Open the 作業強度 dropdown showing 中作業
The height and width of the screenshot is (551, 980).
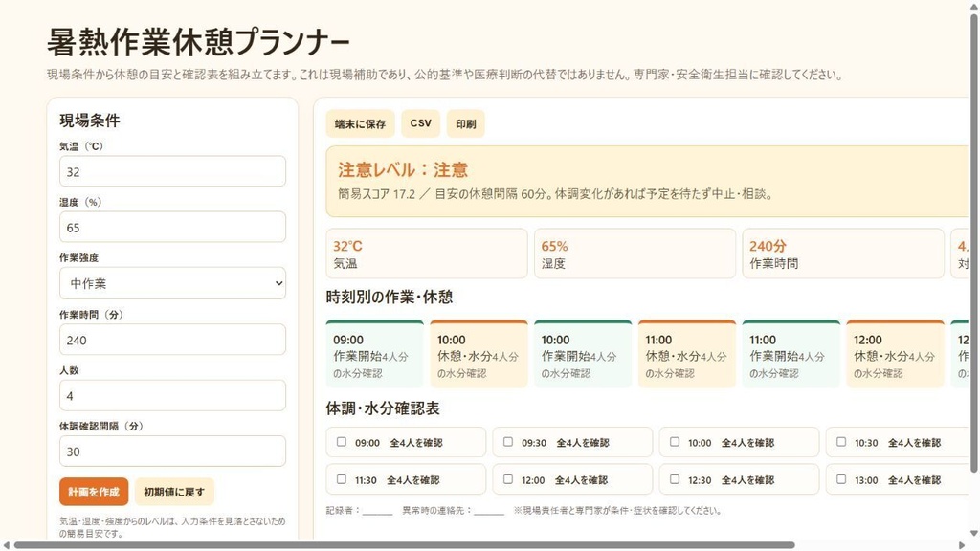pos(172,283)
